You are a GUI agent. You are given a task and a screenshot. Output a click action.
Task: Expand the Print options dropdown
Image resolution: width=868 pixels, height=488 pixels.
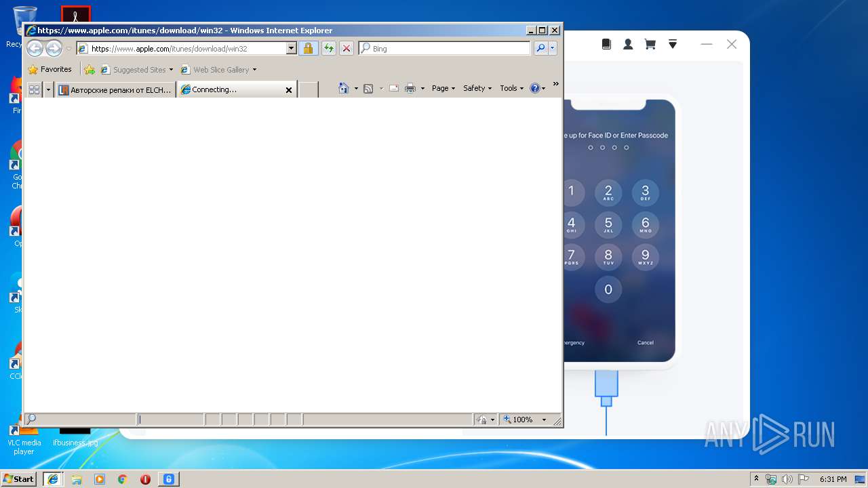422,89
